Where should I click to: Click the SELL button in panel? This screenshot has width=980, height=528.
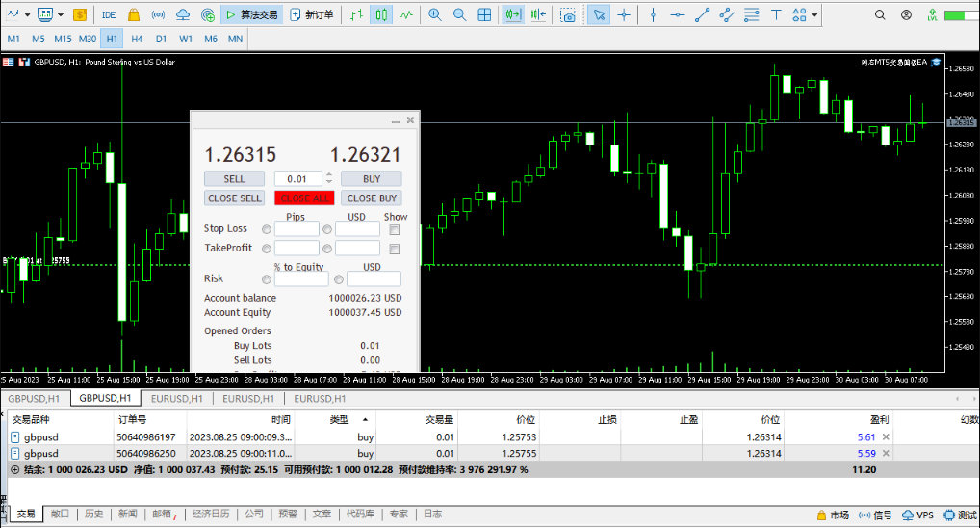(x=234, y=179)
